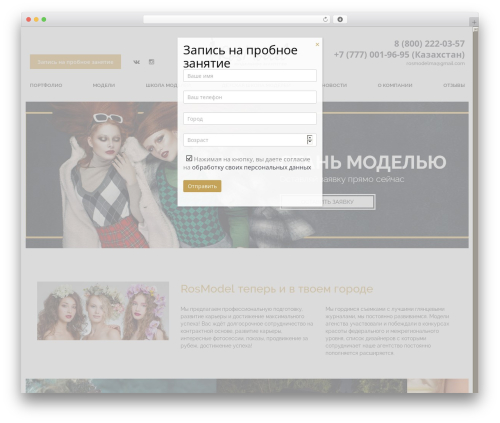Open the 'О компании' menu item
500x423 pixels.
point(395,85)
